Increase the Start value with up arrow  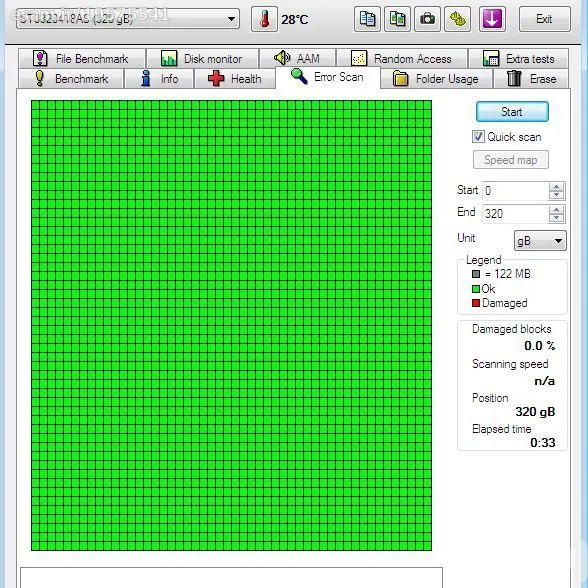tap(556, 186)
